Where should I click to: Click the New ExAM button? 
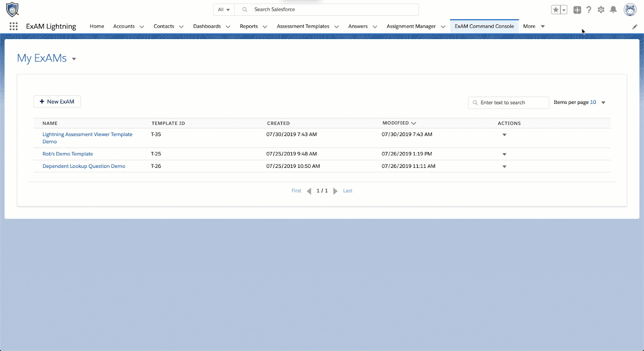coord(57,102)
